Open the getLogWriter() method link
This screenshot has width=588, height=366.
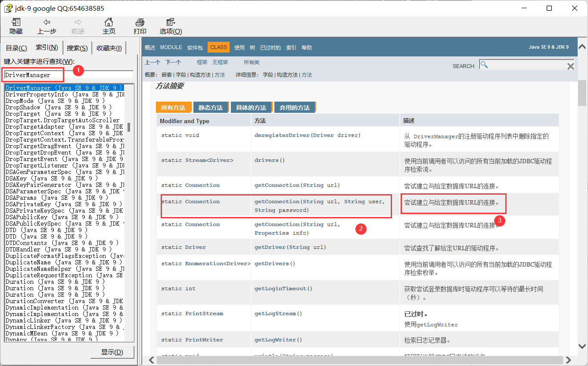pyautogui.click(x=278, y=340)
